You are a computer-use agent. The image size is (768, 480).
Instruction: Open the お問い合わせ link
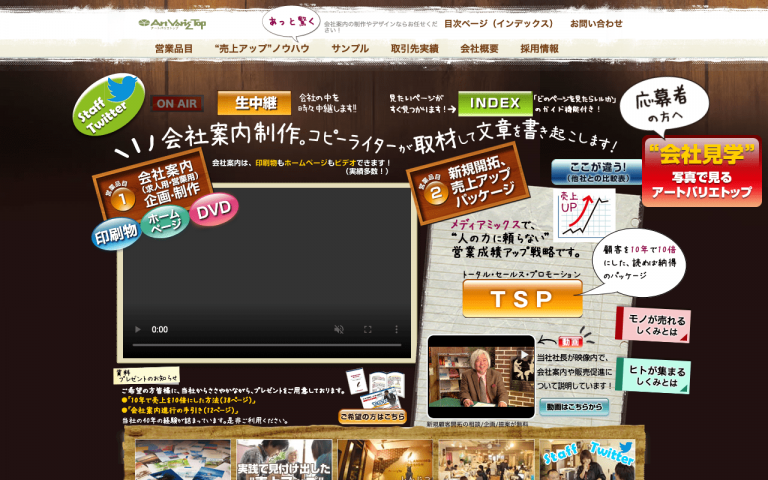pos(596,24)
